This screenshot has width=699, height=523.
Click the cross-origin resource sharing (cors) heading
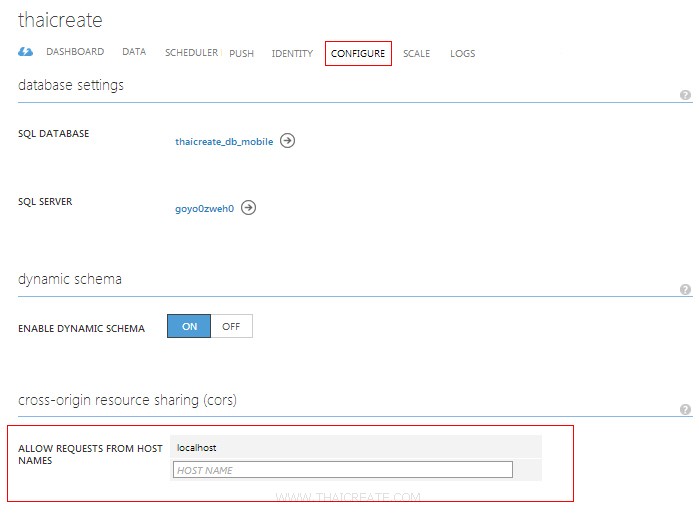[x=127, y=400]
